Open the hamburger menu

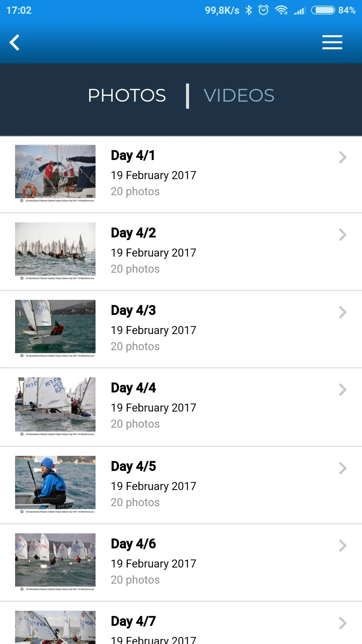(x=332, y=42)
